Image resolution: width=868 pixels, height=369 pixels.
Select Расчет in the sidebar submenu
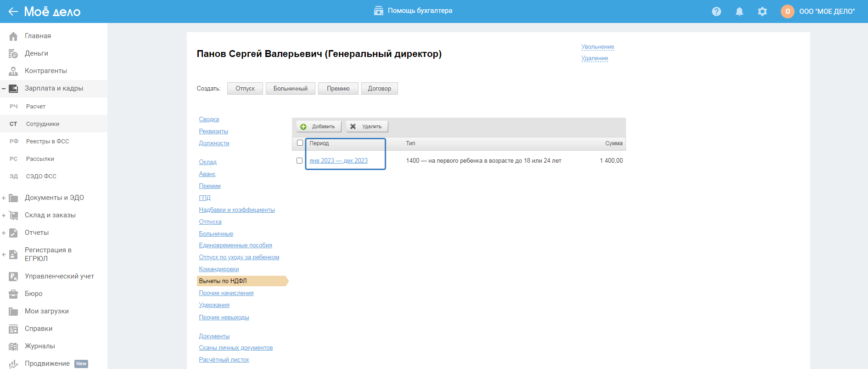pos(36,107)
